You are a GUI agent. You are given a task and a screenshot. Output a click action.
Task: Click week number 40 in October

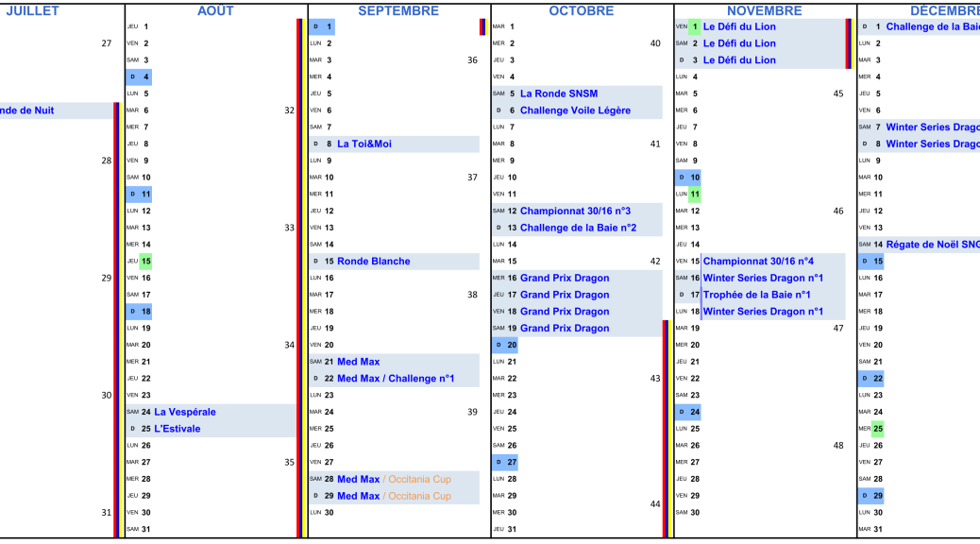coord(655,43)
